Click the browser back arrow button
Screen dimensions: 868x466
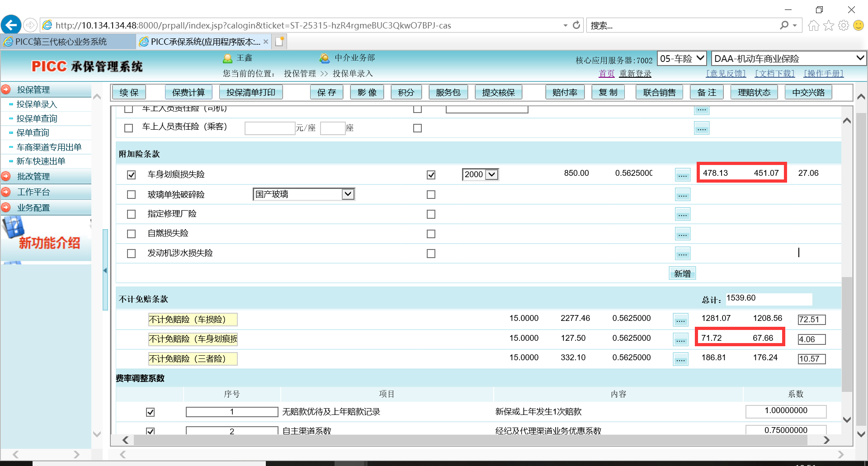tap(11, 25)
